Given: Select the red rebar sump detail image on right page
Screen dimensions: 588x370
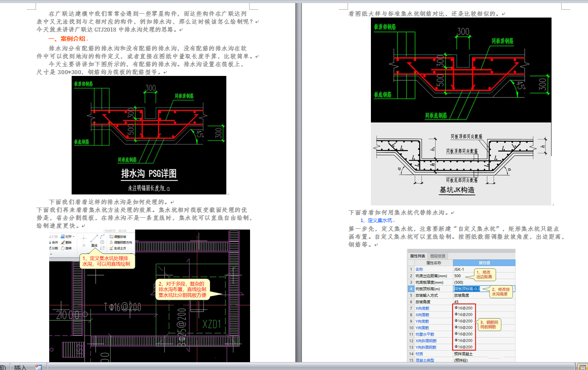Looking at the screenshot, I should coord(461,70).
